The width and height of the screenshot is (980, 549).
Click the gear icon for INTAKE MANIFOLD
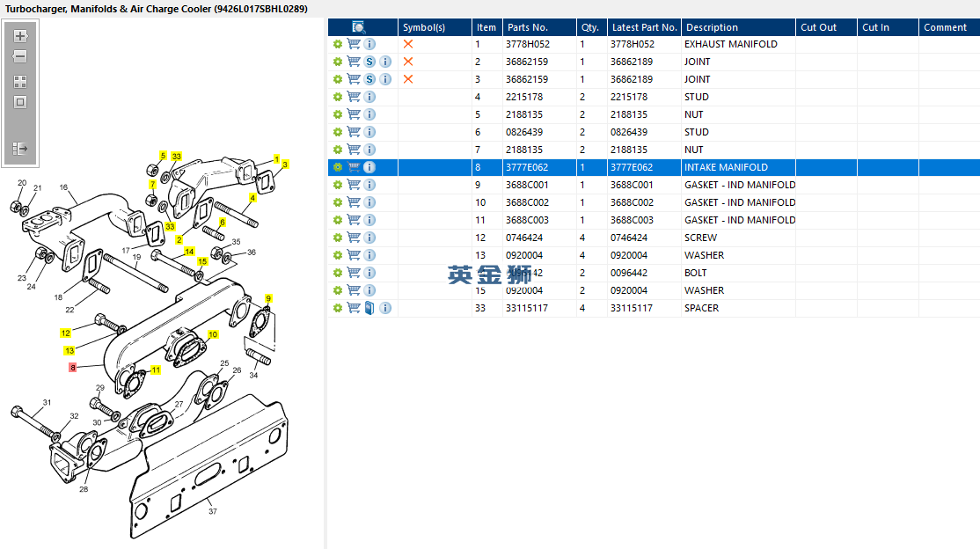(x=338, y=167)
